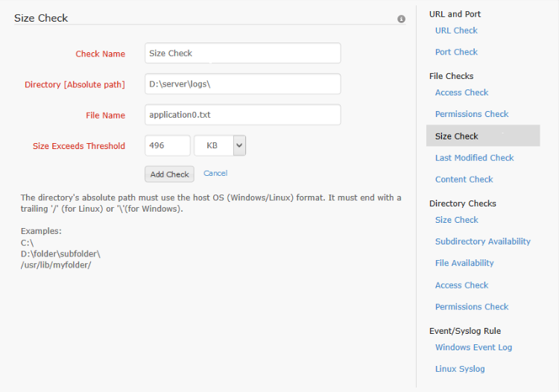This screenshot has width=559, height=392.
Task: Open Permissions Check under File Checks
Action: coord(472,114)
